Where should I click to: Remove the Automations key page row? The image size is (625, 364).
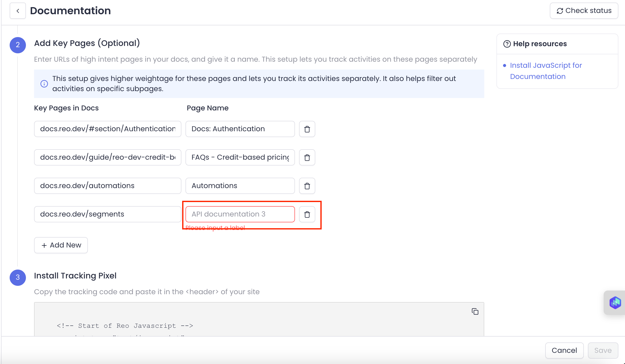coord(307,186)
